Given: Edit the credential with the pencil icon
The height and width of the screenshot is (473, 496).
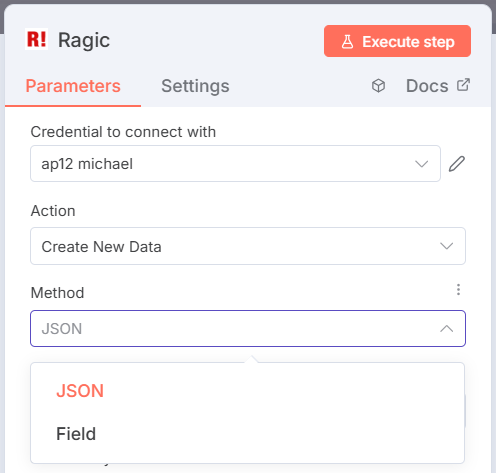Looking at the screenshot, I should (456, 164).
